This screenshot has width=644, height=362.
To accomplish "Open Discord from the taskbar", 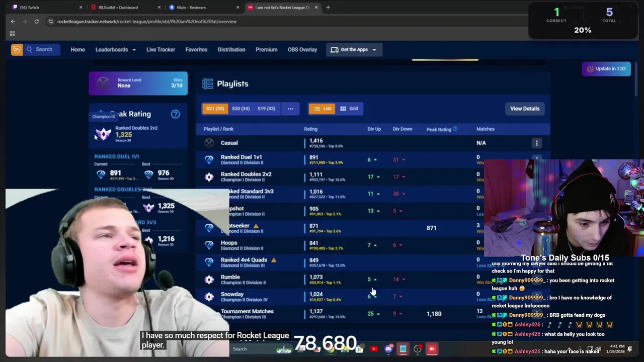I will (388, 349).
